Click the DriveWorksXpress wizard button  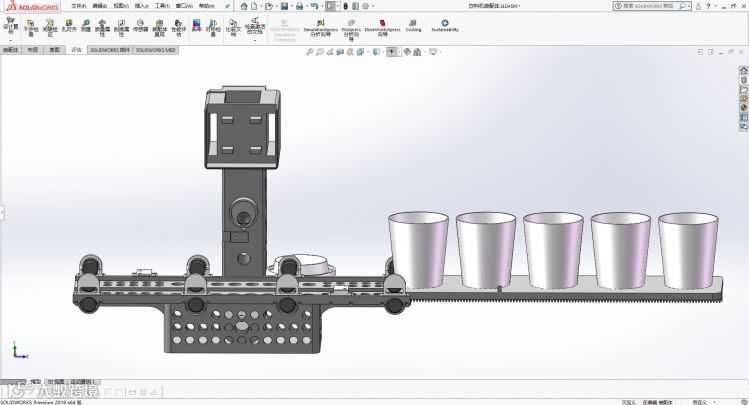tap(382, 28)
